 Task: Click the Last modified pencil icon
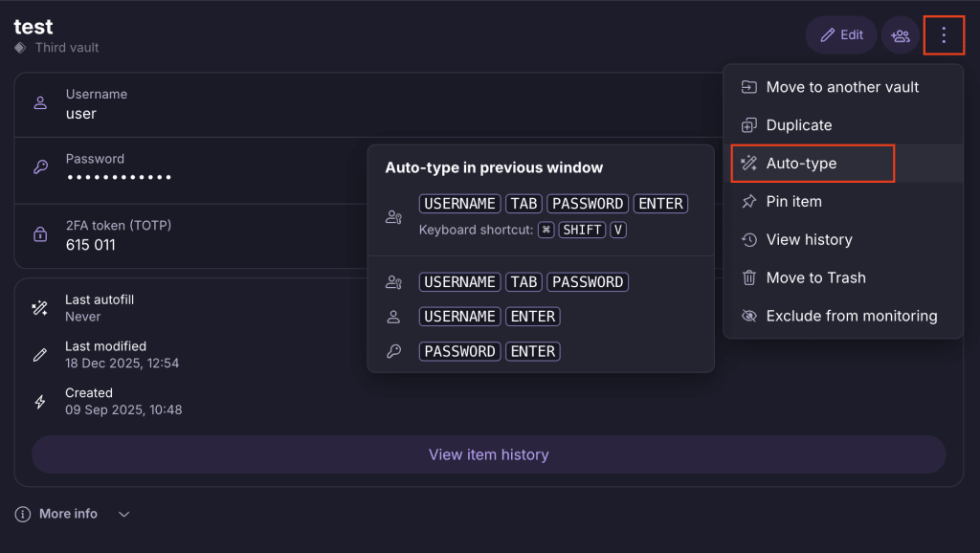(40, 355)
